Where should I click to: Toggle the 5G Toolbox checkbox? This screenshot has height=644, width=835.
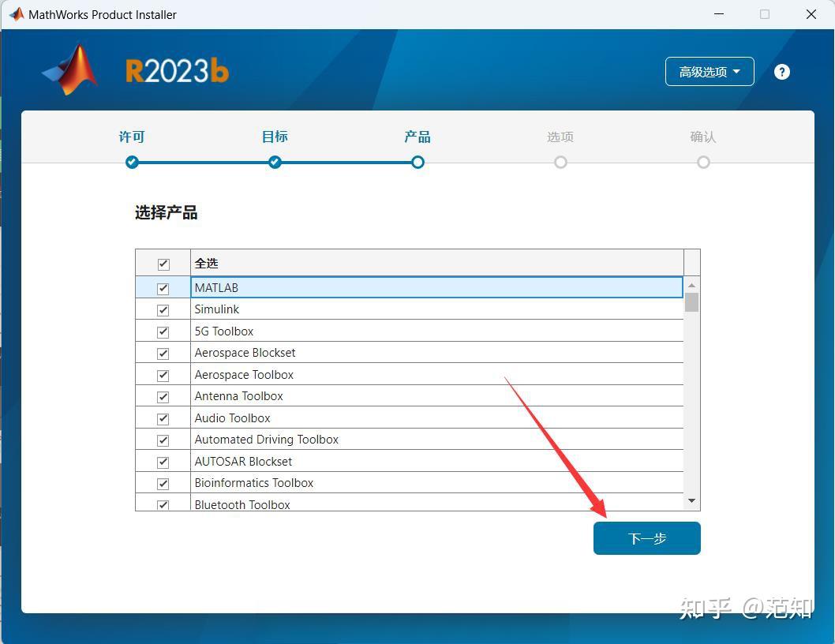(163, 331)
